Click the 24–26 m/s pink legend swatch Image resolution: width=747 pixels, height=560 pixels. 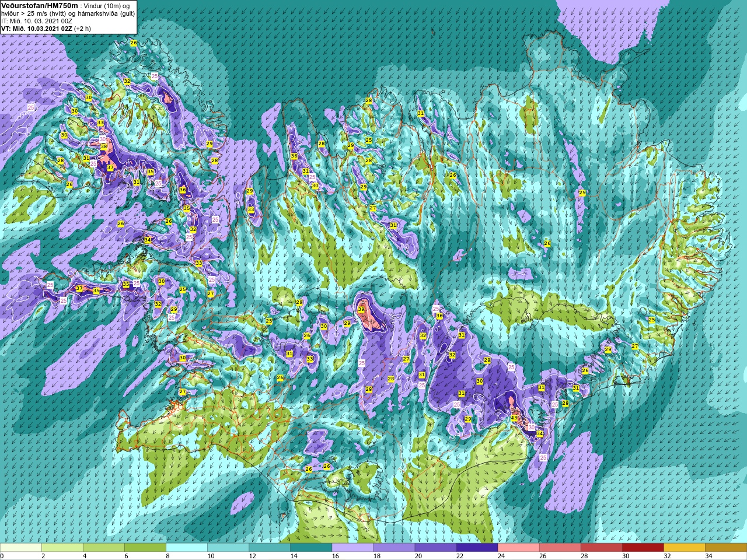point(518,548)
